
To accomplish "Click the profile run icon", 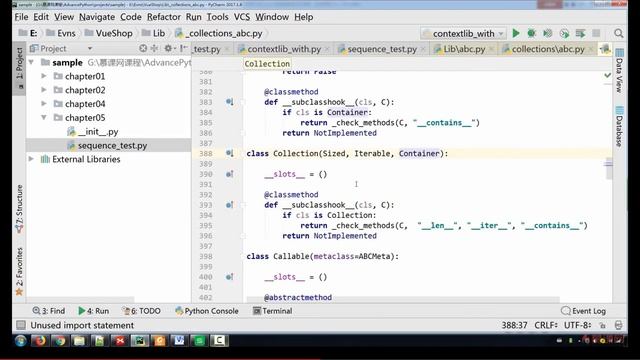I will pyautogui.click(x=564, y=33).
